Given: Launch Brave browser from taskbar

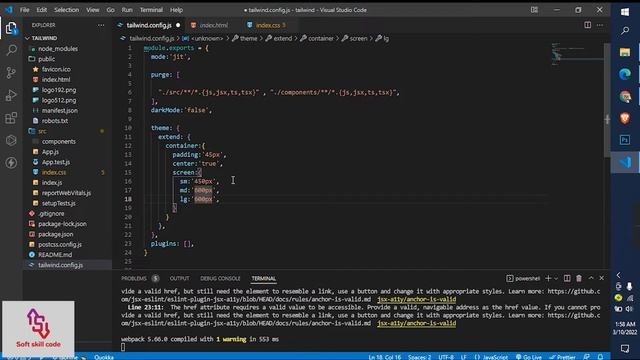Looking at the screenshot, I should (625, 118).
